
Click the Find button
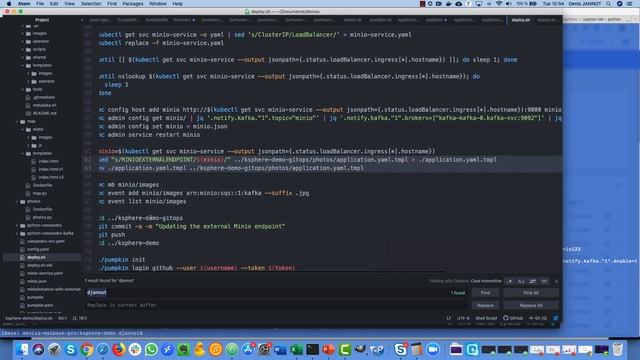(x=485, y=293)
